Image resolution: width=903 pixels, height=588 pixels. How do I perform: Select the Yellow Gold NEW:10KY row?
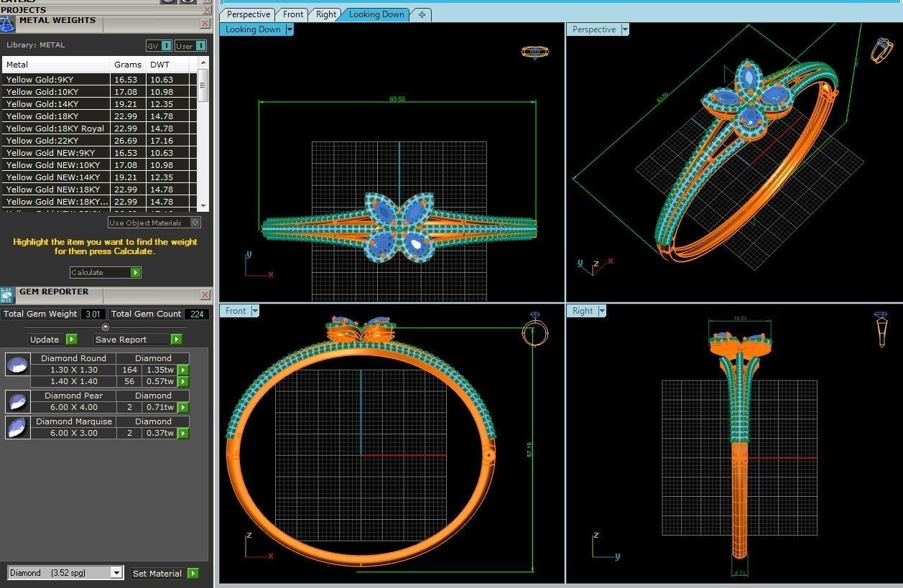click(100, 165)
